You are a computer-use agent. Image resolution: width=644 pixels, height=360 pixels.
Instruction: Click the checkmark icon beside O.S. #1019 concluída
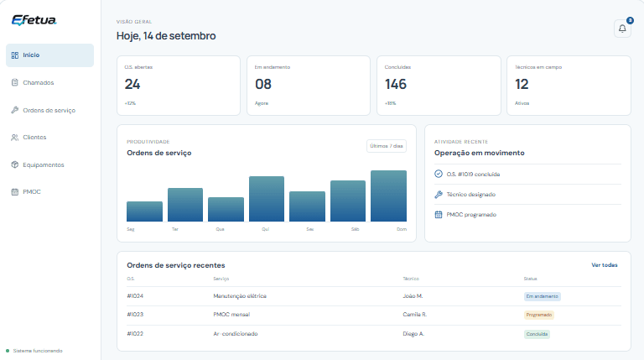(x=439, y=174)
